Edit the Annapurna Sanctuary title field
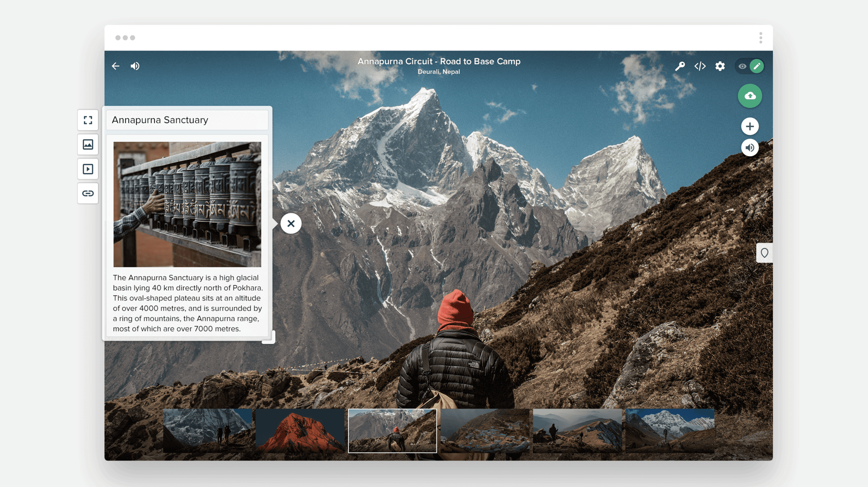 click(x=187, y=120)
